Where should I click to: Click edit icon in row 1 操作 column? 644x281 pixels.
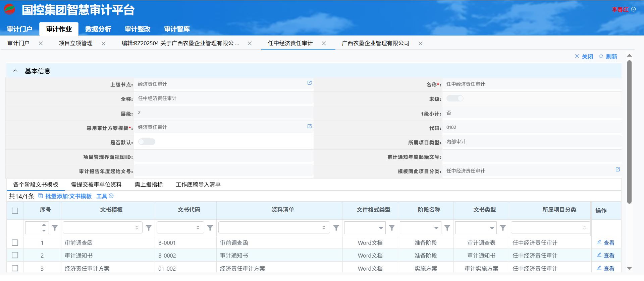pyautogui.click(x=599, y=242)
